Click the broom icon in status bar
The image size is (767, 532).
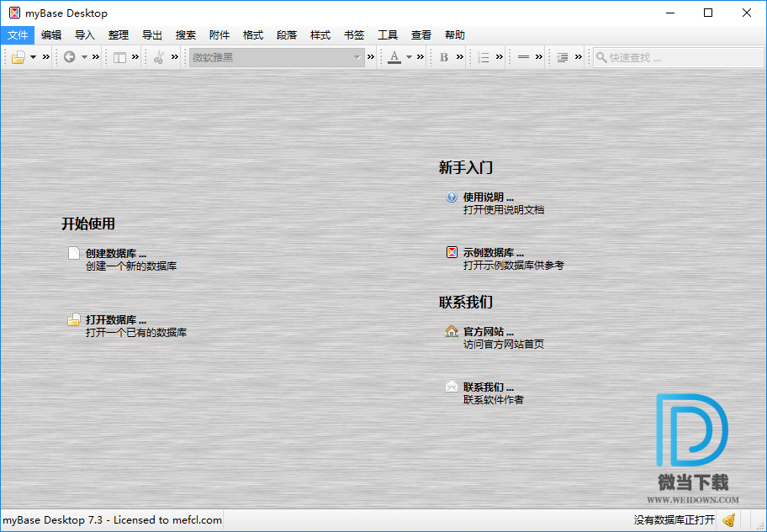(x=729, y=520)
